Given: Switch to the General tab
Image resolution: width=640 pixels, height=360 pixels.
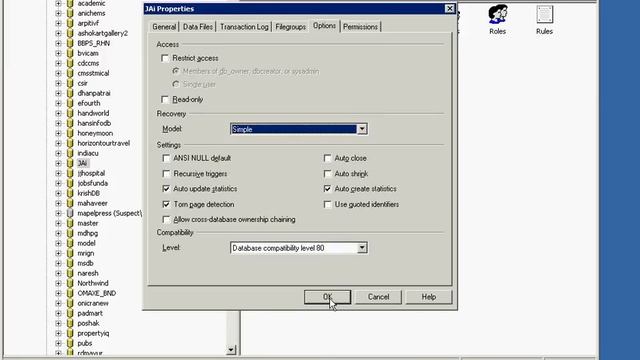Looking at the screenshot, I should 164,27.
